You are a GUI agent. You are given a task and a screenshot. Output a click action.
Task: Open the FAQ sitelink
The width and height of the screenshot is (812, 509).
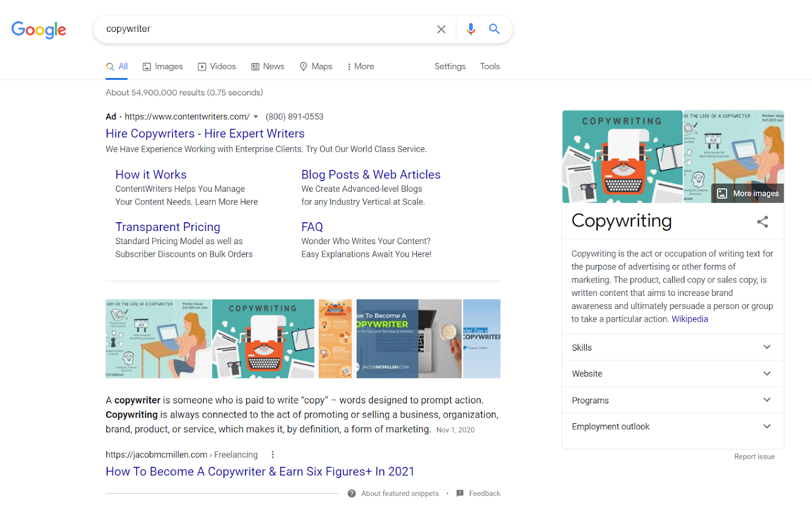click(312, 227)
